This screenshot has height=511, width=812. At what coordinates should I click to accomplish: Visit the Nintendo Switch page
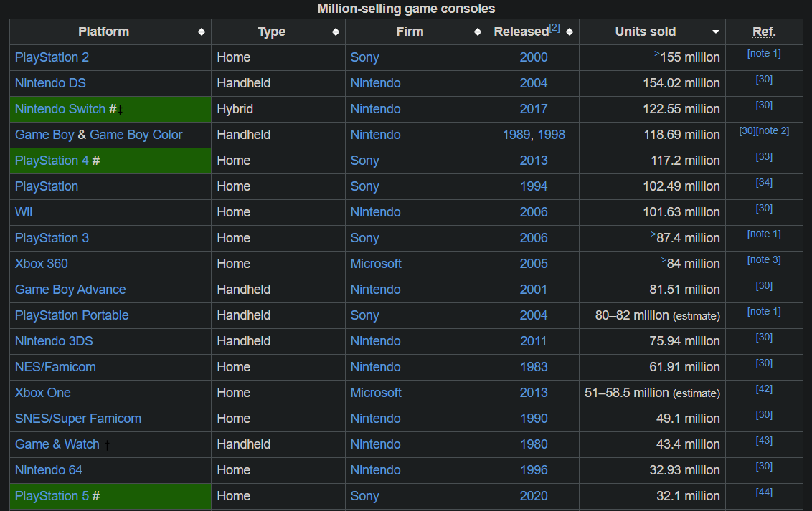[x=60, y=109]
